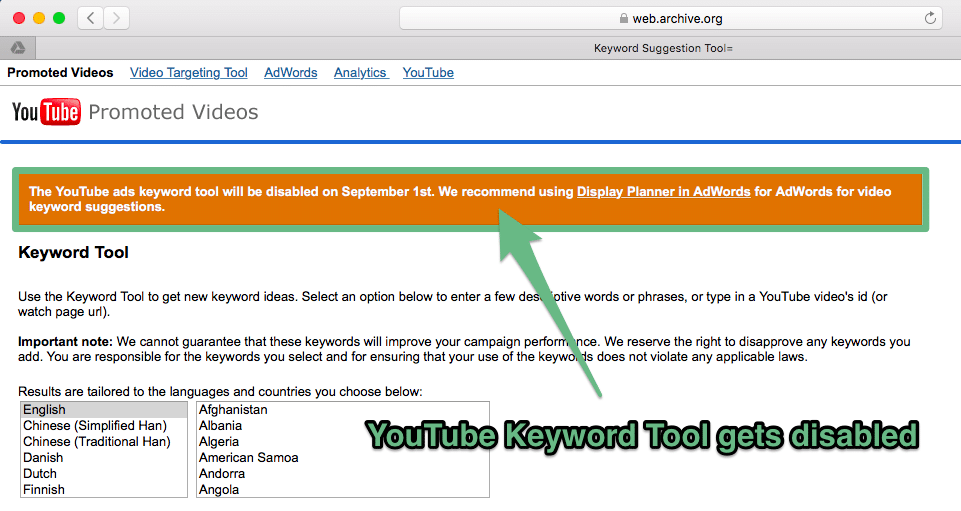Select Albania in the country list
Image resolution: width=961 pixels, height=511 pixels.
coord(343,425)
